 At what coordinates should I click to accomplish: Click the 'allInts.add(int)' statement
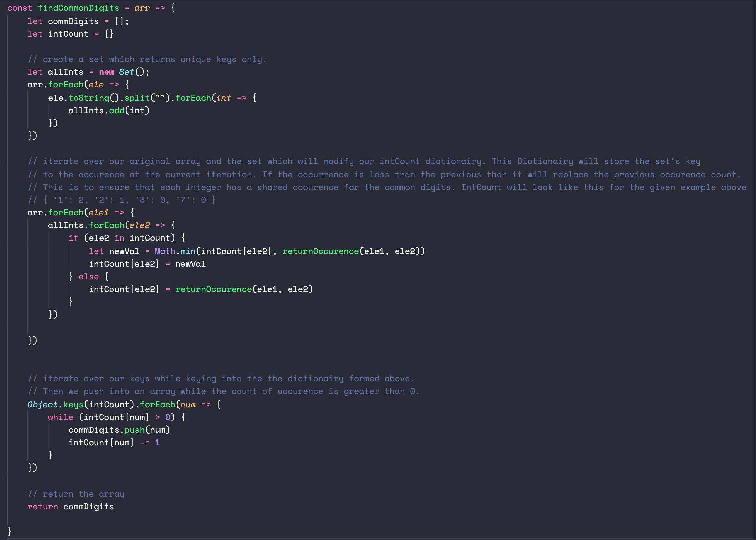pyautogui.click(x=109, y=111)
